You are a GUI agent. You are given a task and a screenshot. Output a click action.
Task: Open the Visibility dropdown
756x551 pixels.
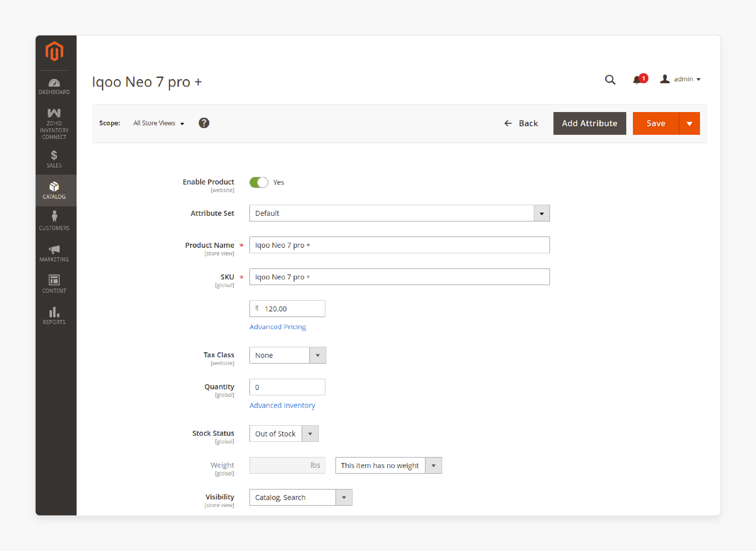pos(300,497)
